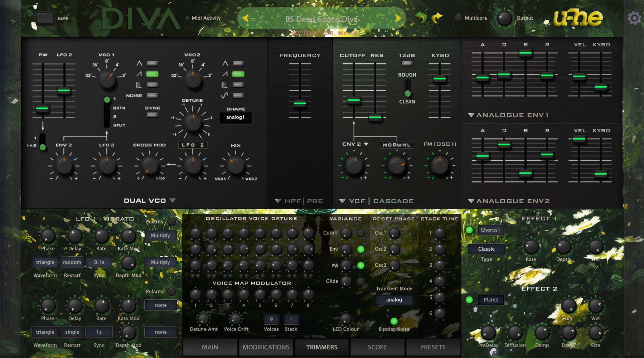Click the u-he logo
644x358 pixels.
tap(577, 18)
